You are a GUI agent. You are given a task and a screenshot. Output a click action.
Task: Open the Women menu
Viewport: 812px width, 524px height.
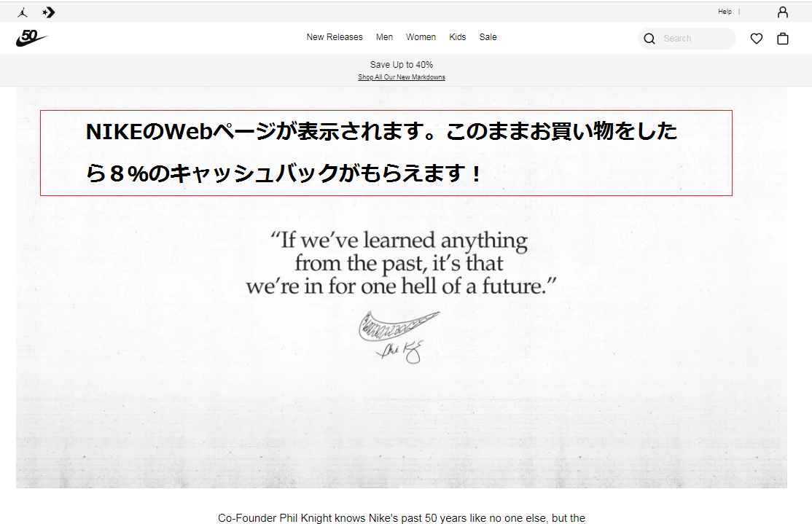pyautogui.click(x=421, y=37)
